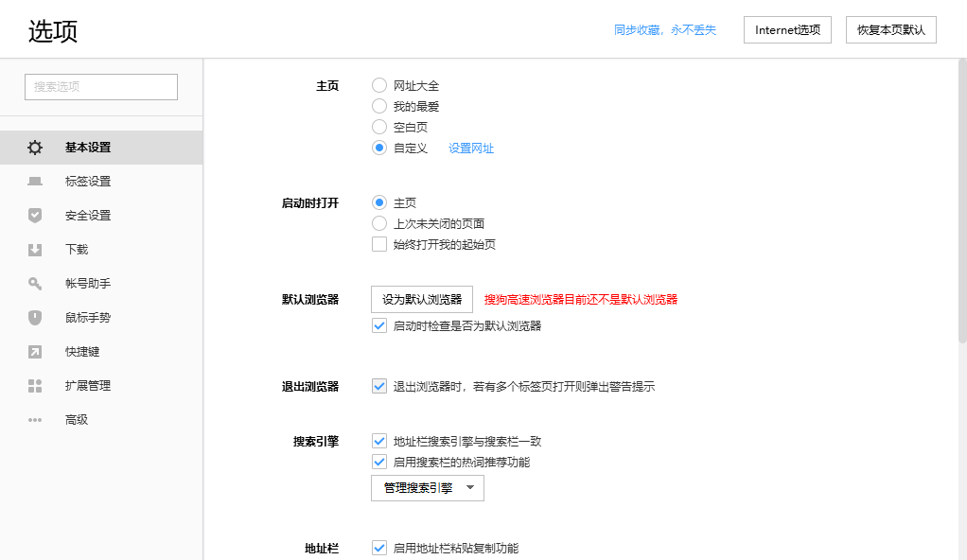Click the 退出浏览器 section label
Screen dimensions: 967x560
pos(310,387)
